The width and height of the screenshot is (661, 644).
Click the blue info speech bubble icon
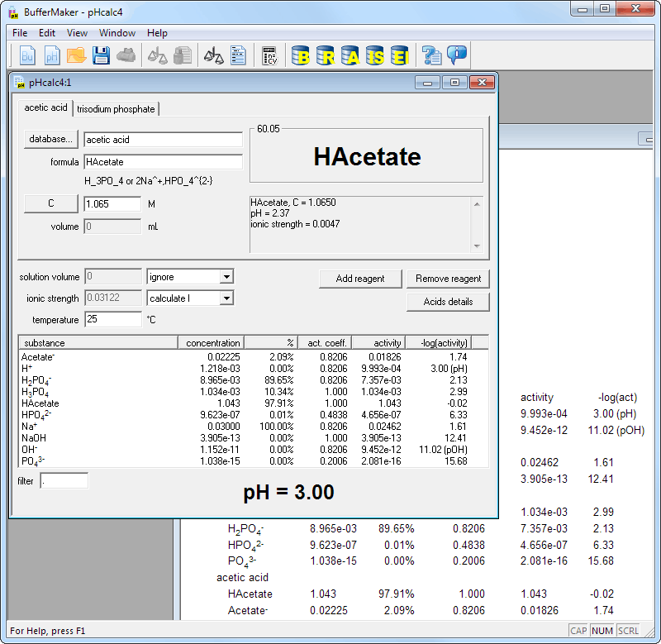pos(457,55)
